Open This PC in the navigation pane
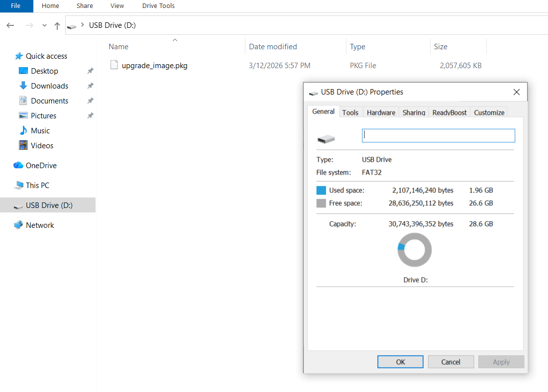This screenshot has height=392, width=548. [37, 185]
